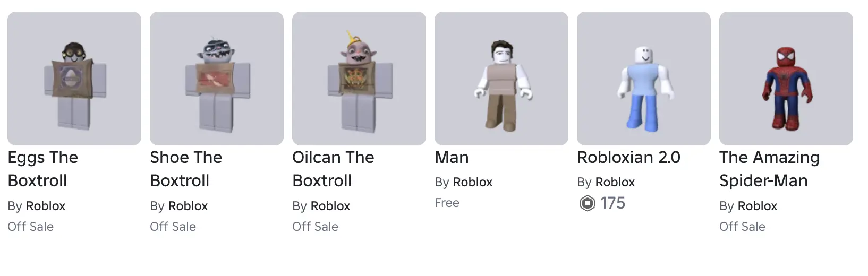Open the Spider-Man avatar thumbnail
868x276 pixels.
pos(786,79)
